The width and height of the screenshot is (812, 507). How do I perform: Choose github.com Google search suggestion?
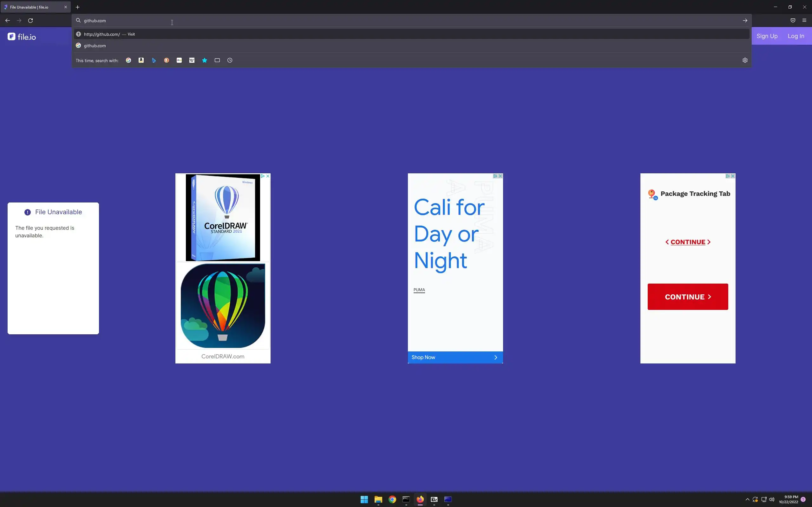point(95,46)
